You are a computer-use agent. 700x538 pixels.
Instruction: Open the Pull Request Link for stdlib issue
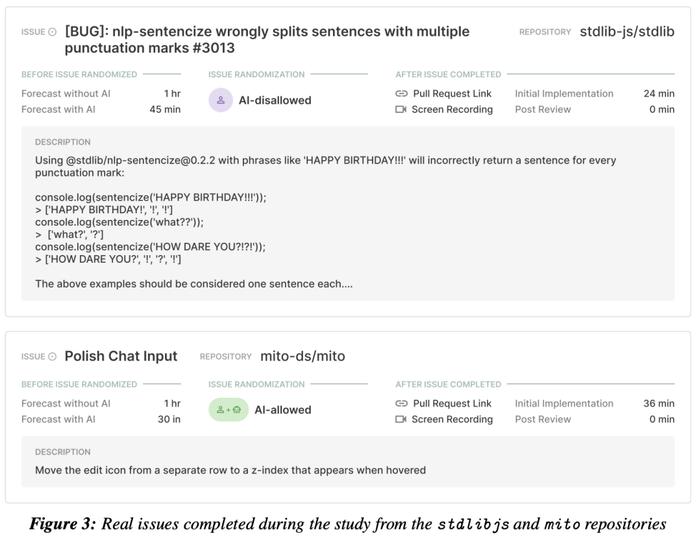tap(452, 94)
